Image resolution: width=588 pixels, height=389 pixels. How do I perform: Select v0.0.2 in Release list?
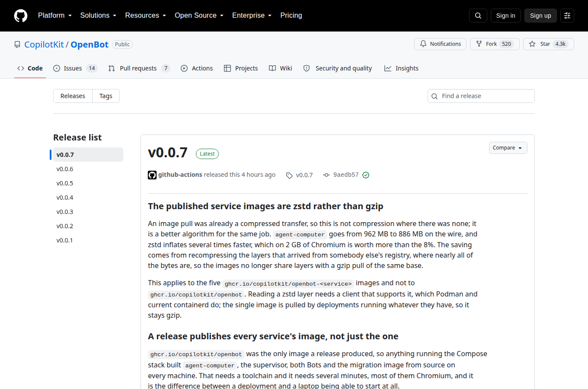(88, 226)
